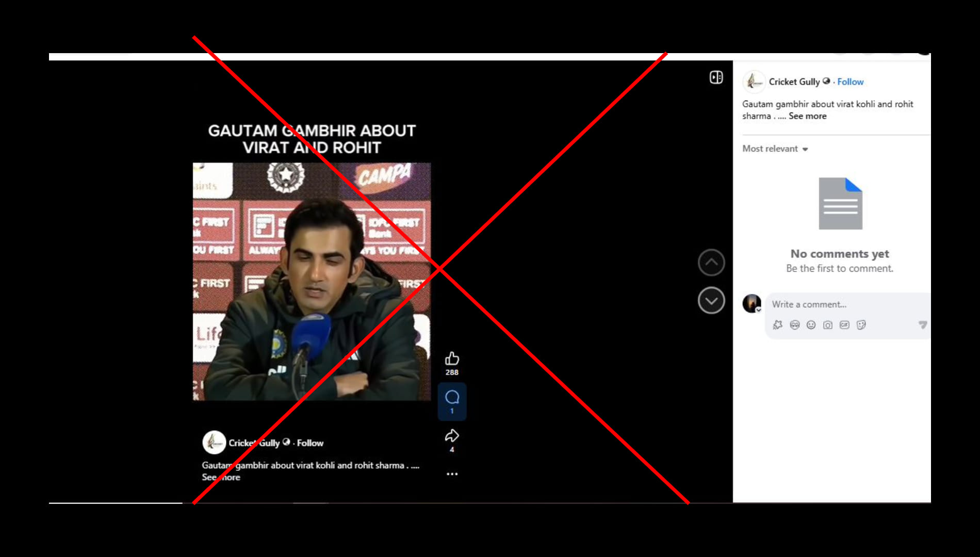Open the three-dots more options menu
This screenshot has width=980, height=557.
click(x=452, y=474)
